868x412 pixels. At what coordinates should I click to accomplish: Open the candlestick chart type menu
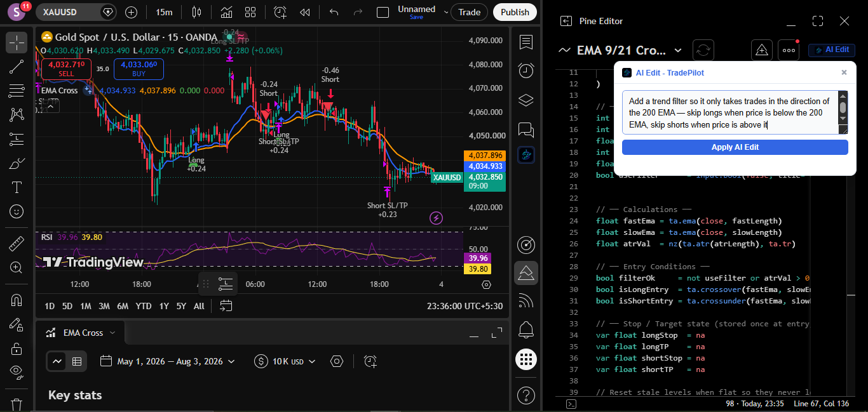click(x=196, y=12)
